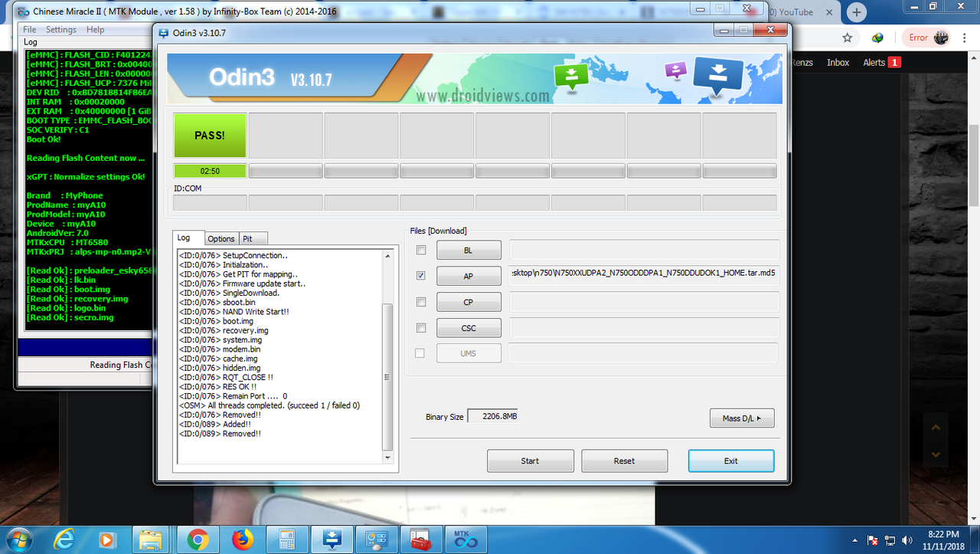
Task: Click the red toolbox taskbar icon
Action: pos(420,539)
